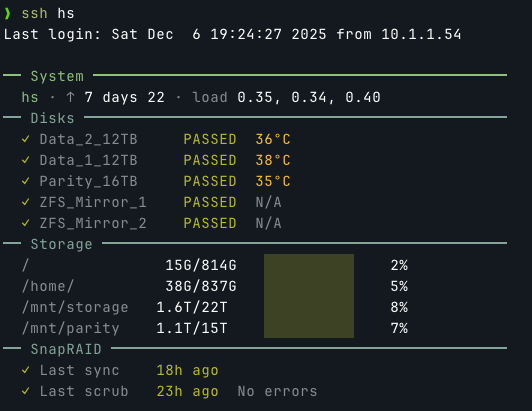Click the 'Last sync' label
This screenshot has width=532, height=411.
(79, 371)
